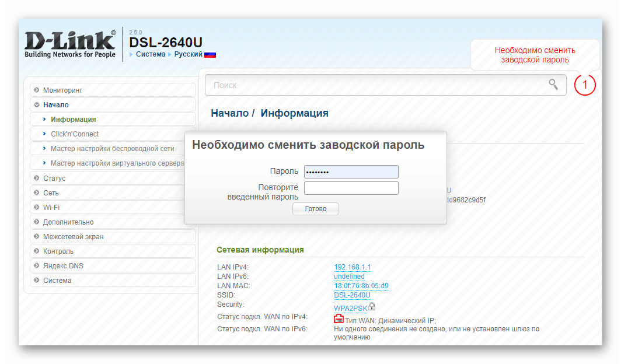Viewport: 621px width, 364px height.
Task: Open the Система dropdown in header
Action: (x=151, y=54)
